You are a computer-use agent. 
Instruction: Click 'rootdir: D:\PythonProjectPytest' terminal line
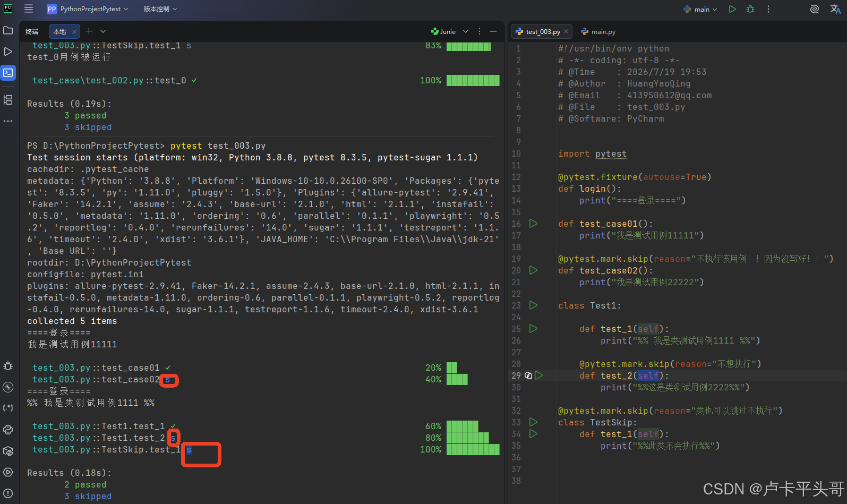pos(109,263)
